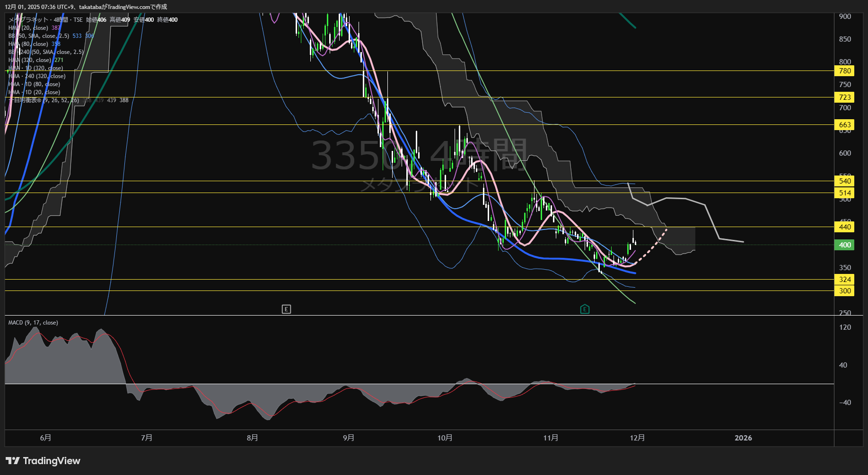Click the green 400 current price label
Screen dimensions: 868x475
tap(844, 245)
